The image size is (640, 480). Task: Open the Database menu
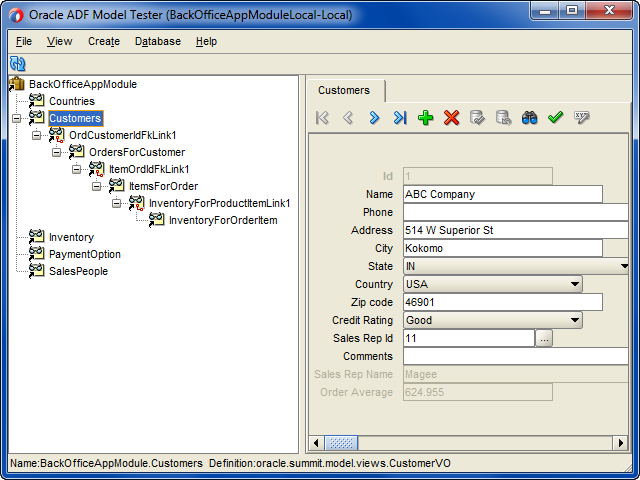pos(158,41)
